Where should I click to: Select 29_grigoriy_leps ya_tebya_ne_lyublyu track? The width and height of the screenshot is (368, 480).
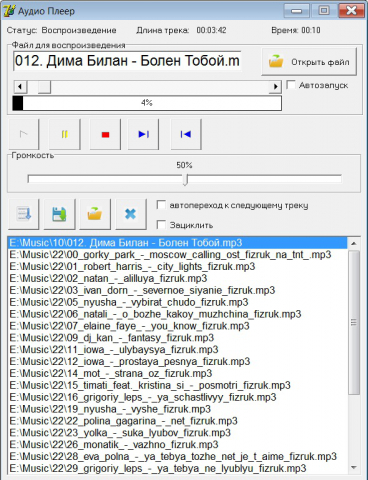[177, 468]
